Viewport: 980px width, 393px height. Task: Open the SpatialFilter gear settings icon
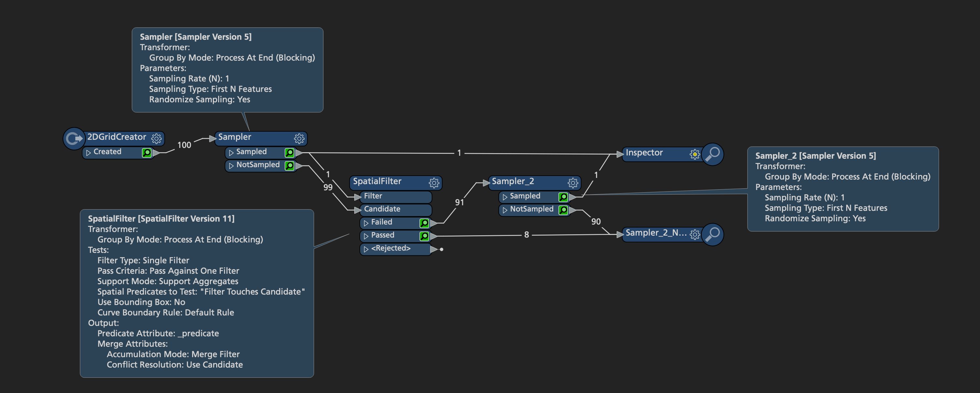tap(434, 183)
